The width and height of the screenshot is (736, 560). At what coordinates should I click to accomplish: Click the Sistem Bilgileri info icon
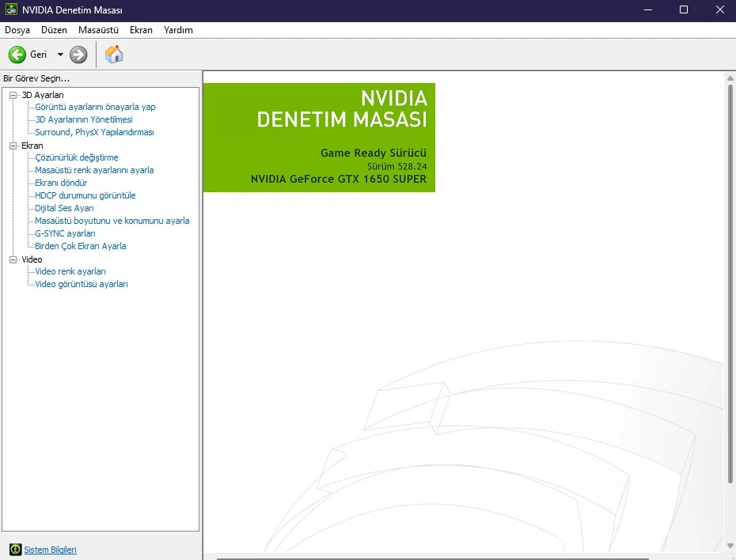point(15,550)
